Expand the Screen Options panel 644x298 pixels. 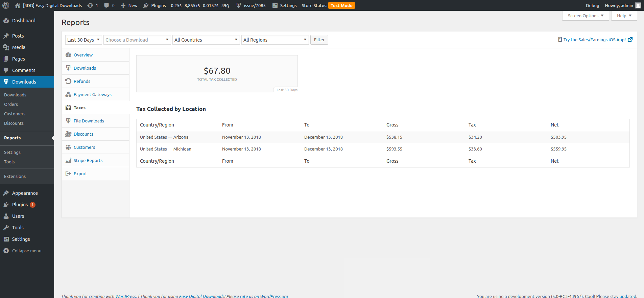point(585,16)
